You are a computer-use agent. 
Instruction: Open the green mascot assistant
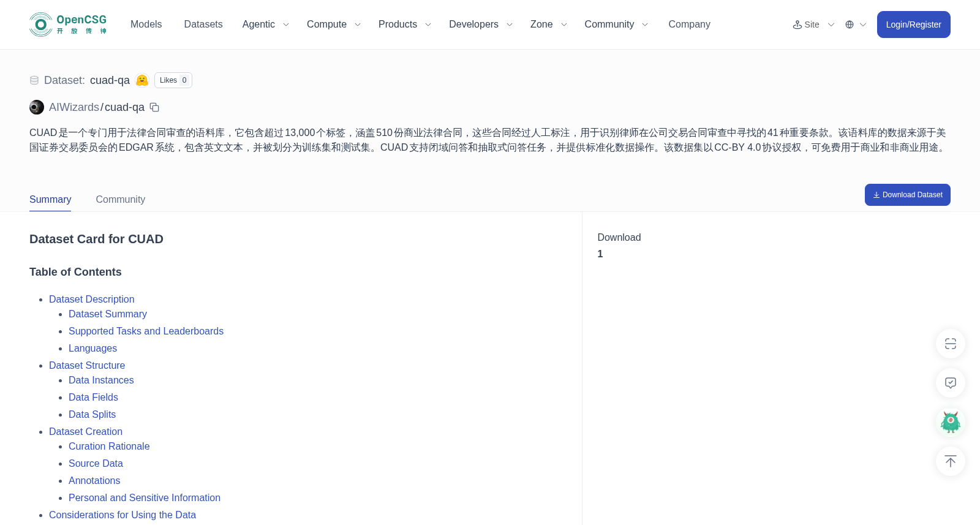pyautogui.click(x=951, y=422)
